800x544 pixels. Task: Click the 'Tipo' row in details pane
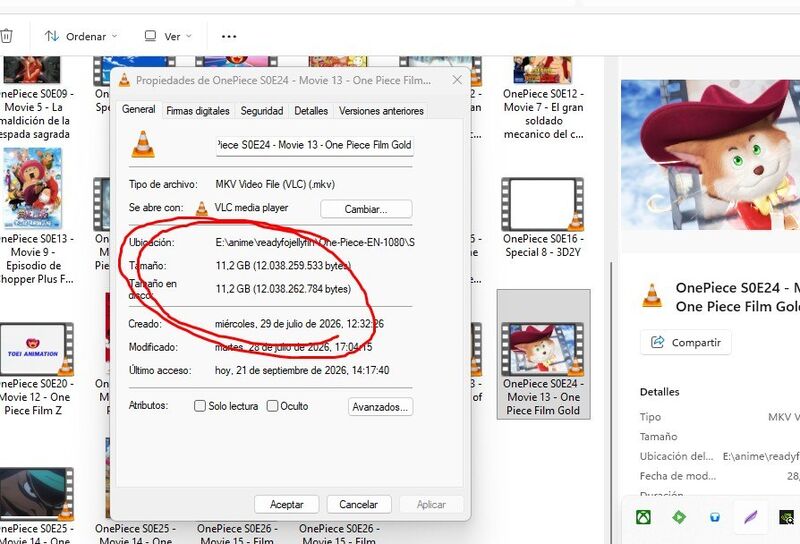click(719, 417)
